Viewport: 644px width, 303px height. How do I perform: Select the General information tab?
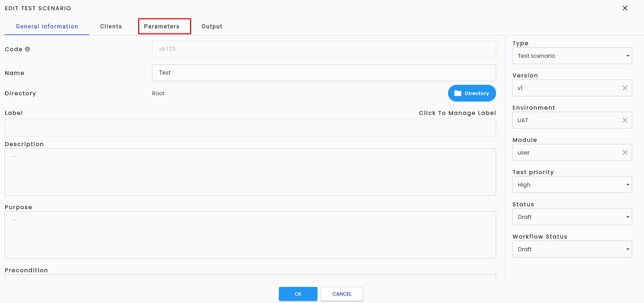pos(47,26)
